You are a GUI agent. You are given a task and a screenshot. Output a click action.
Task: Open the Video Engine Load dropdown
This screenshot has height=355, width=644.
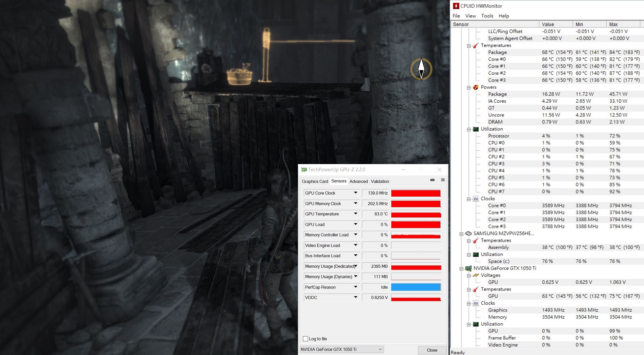356,245
